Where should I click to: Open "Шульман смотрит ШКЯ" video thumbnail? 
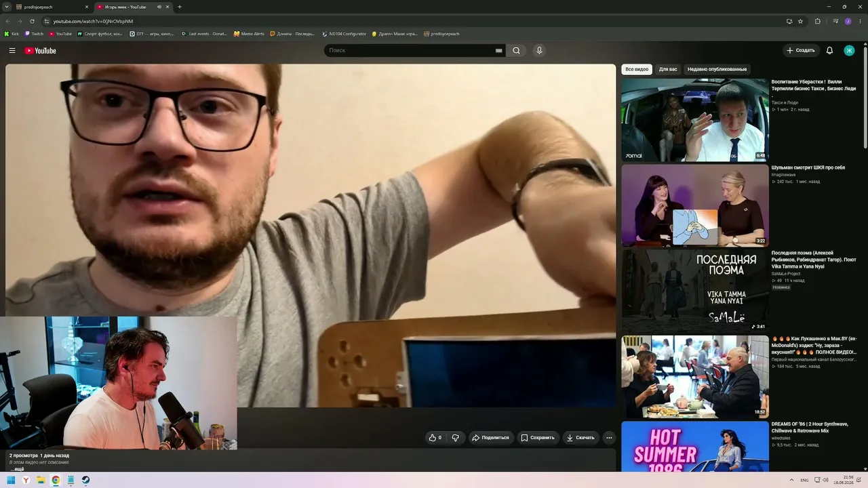695,205
